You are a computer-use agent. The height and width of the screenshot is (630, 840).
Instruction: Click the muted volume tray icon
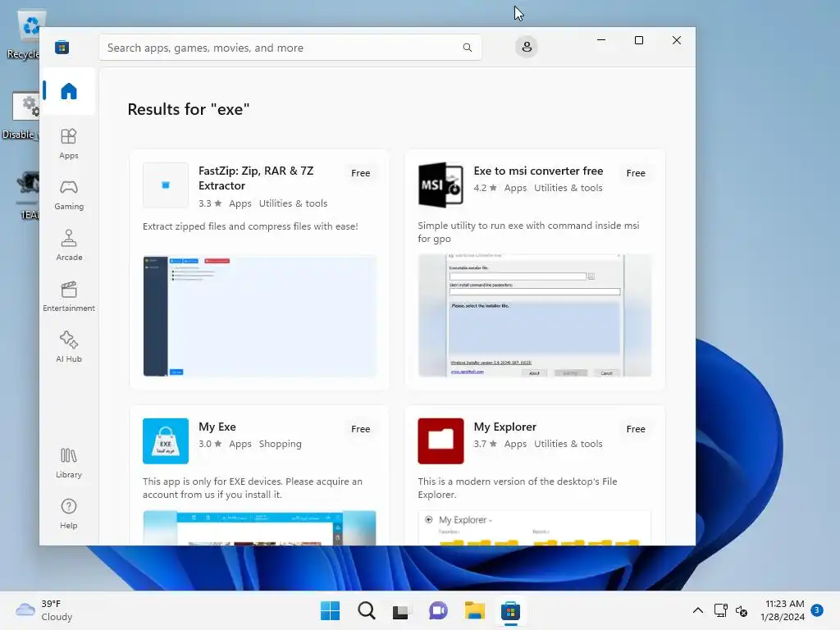click(x=742, y=610)
